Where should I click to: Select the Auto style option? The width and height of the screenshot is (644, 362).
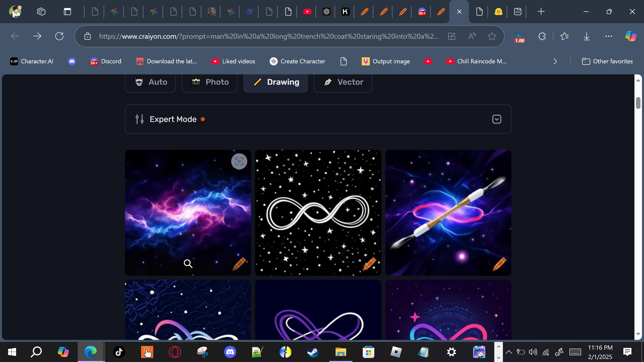click(x=150, y=82)
